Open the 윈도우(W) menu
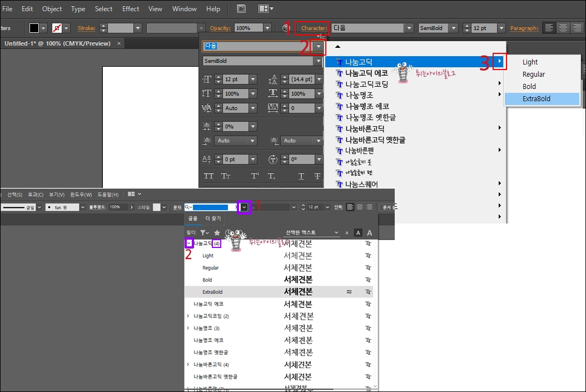This screenshot has height=392, width=586. coord(81,194)
